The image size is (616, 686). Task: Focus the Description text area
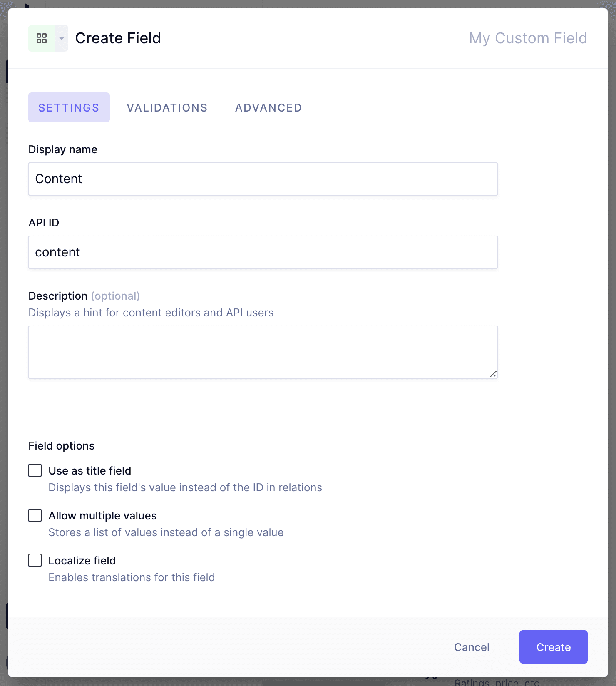coord(262,352)
